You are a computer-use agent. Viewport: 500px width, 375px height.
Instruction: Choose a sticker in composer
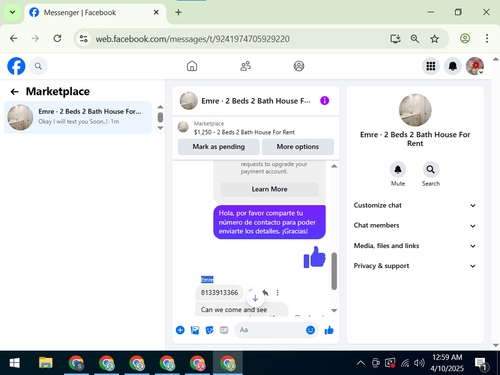tap(209, 330)
